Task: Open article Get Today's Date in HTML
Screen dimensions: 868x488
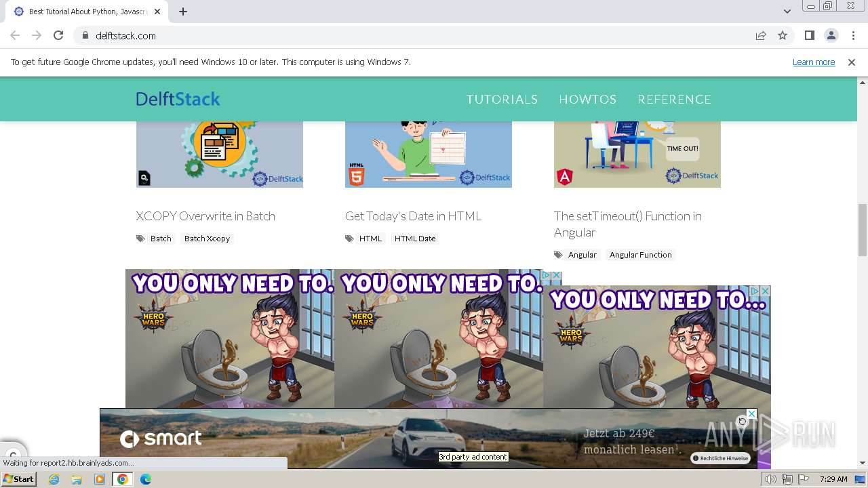Action: click(x=413, y=216)
